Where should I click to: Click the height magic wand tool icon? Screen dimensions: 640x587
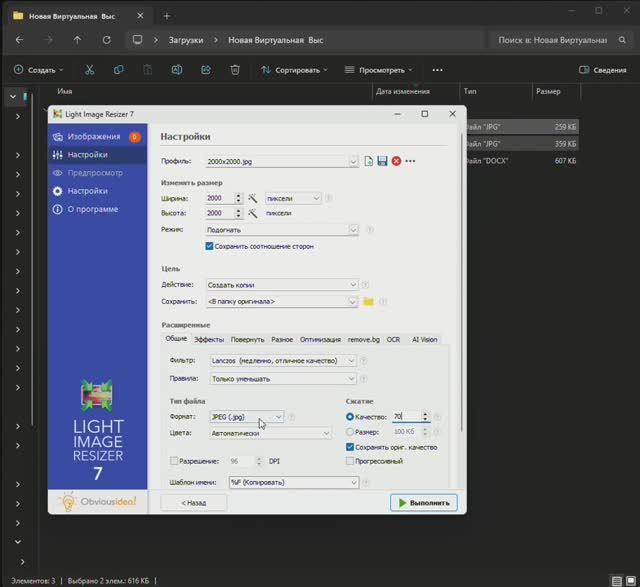(x=253, y=213)
